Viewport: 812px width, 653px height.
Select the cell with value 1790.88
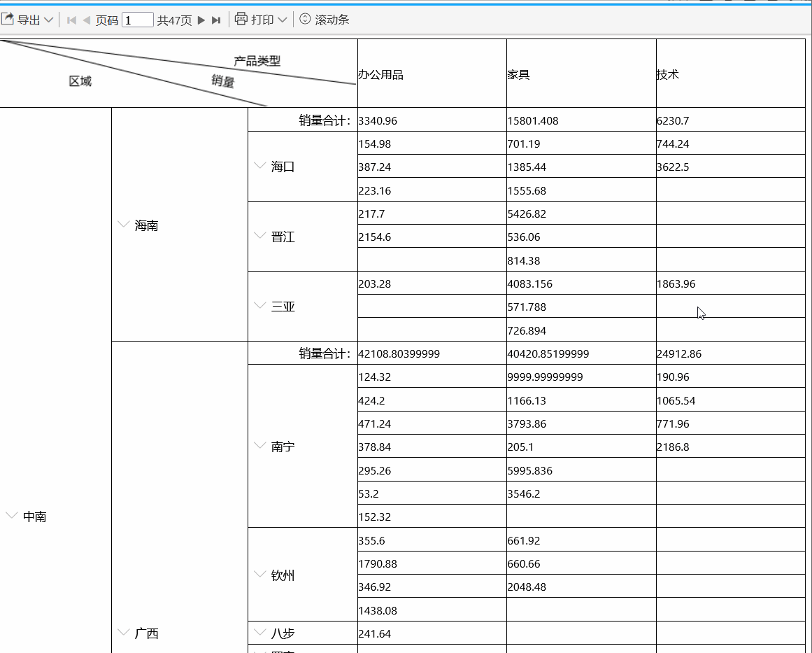(432, 563)
